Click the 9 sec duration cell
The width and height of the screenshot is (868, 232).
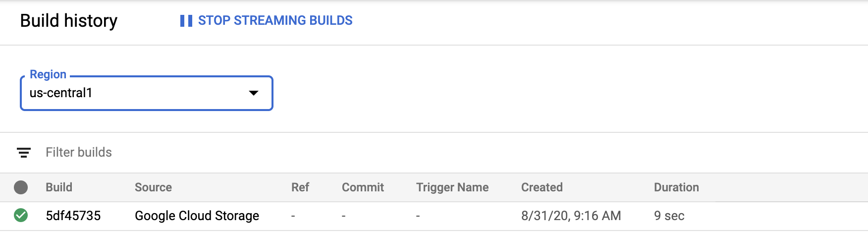point(669,216)
